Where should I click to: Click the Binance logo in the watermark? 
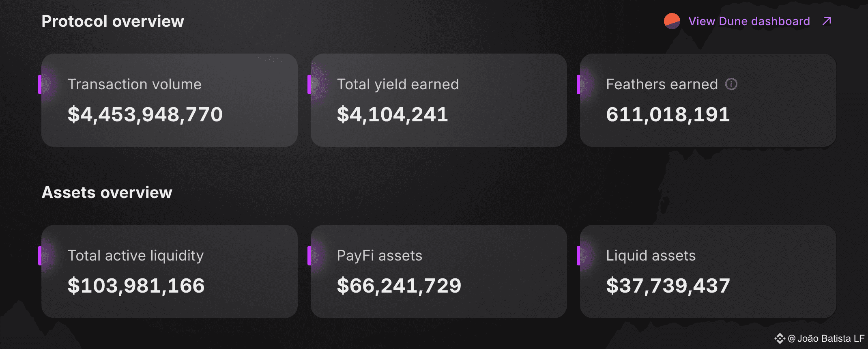[779, 338]
